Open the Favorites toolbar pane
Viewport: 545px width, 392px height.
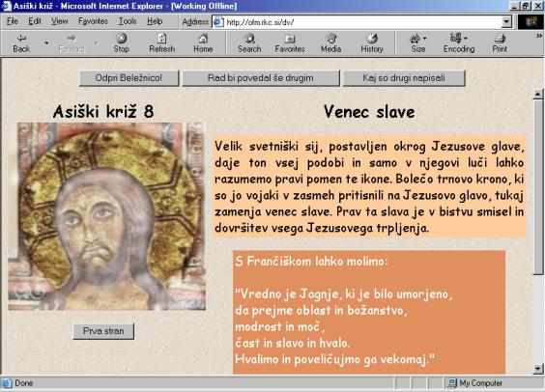click(x=290, y=43)
